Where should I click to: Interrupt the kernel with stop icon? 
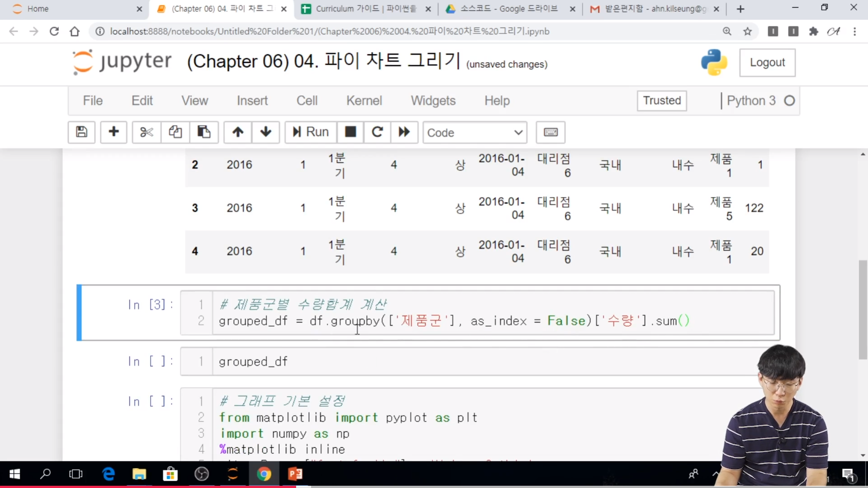[x=350, y=132]
